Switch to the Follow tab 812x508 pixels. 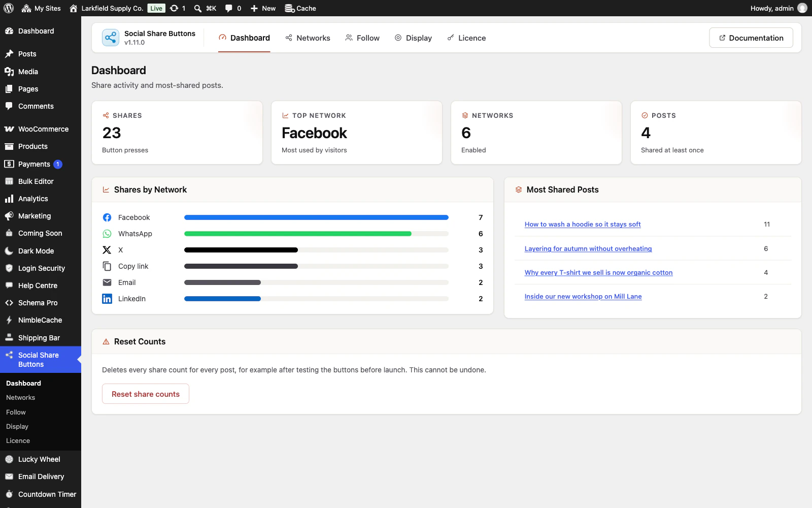362,38
